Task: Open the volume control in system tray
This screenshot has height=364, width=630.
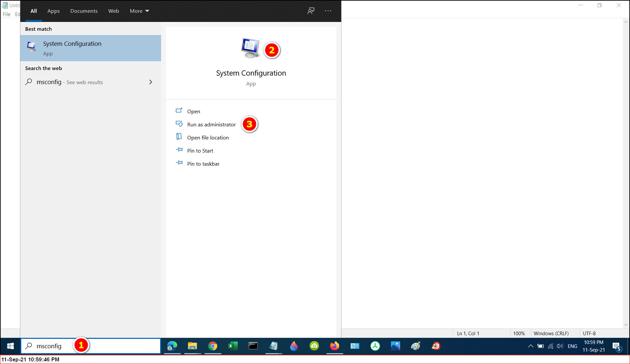Action: click(x=560, y=346)
